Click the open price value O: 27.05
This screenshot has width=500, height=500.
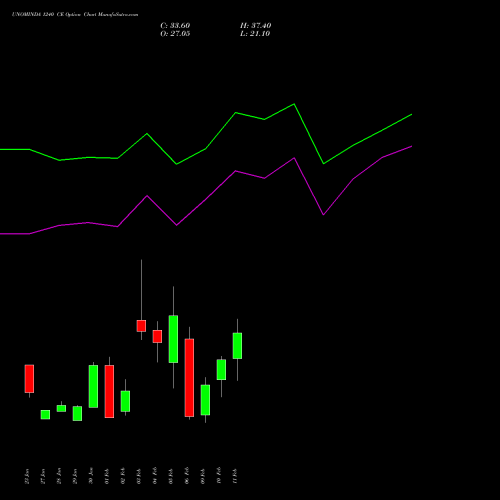pos(175,34)
